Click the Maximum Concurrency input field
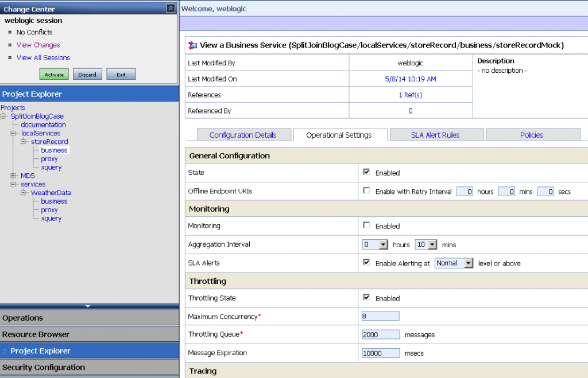This screenshot has height=378, width=588. pyautogui.click(x=380, y=316)
